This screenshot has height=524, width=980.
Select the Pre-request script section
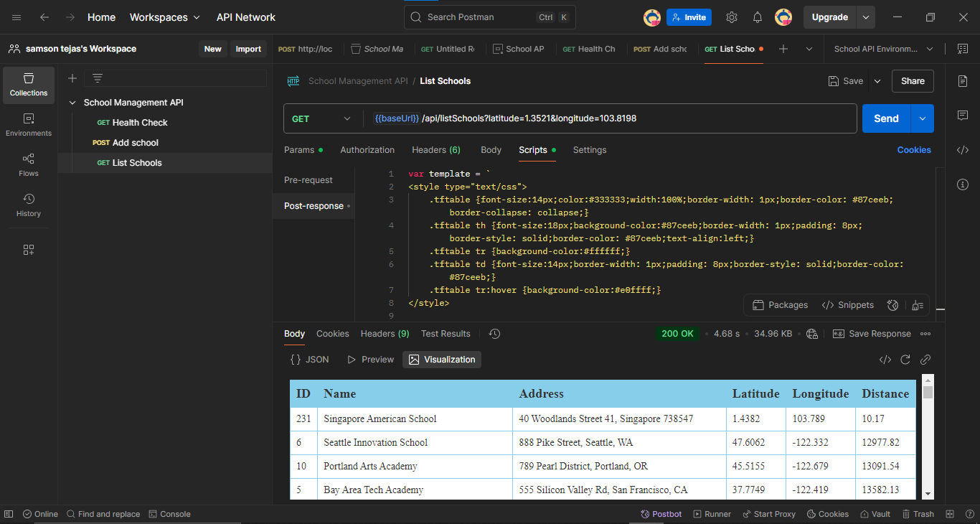308,180
